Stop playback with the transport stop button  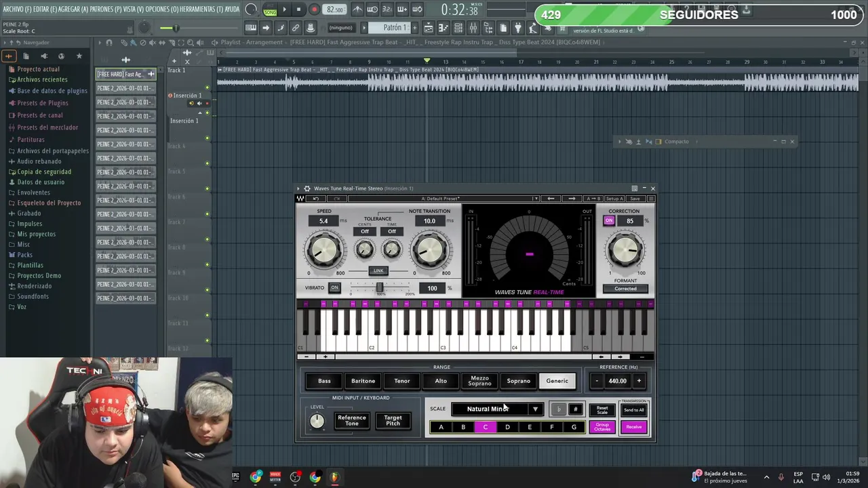click(298, 9)
